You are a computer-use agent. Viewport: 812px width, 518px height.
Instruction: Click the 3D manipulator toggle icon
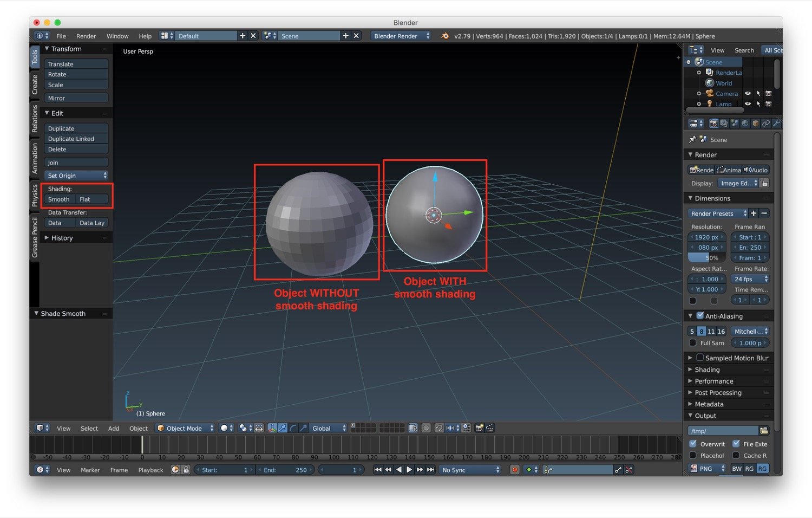272,428
